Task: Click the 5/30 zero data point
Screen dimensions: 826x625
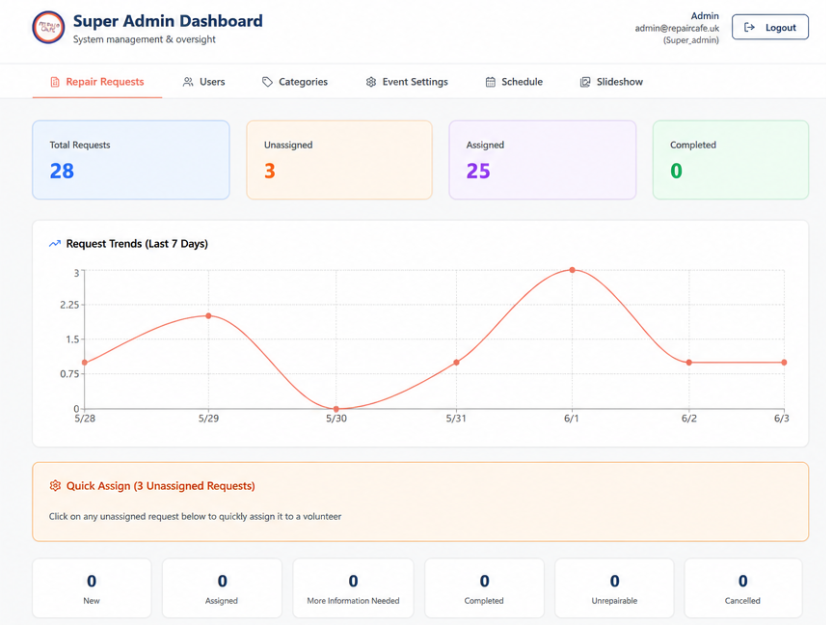Action: 336,409
